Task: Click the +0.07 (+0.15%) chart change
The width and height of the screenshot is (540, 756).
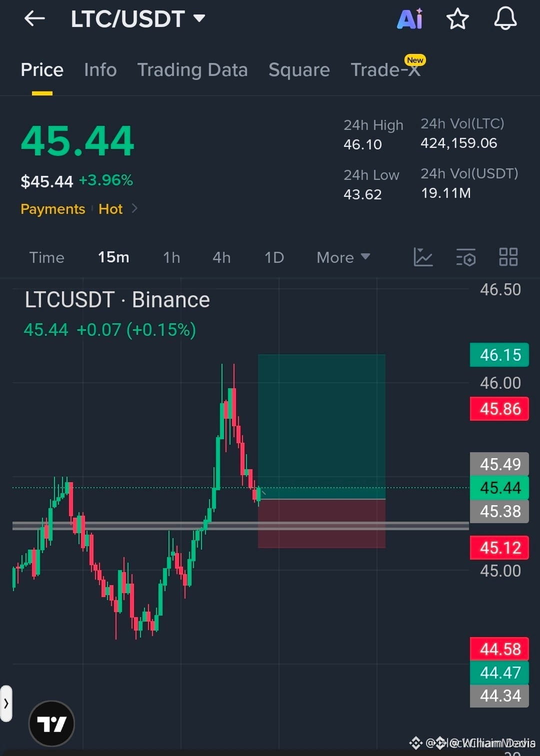Action: click(x=136, y=330)
